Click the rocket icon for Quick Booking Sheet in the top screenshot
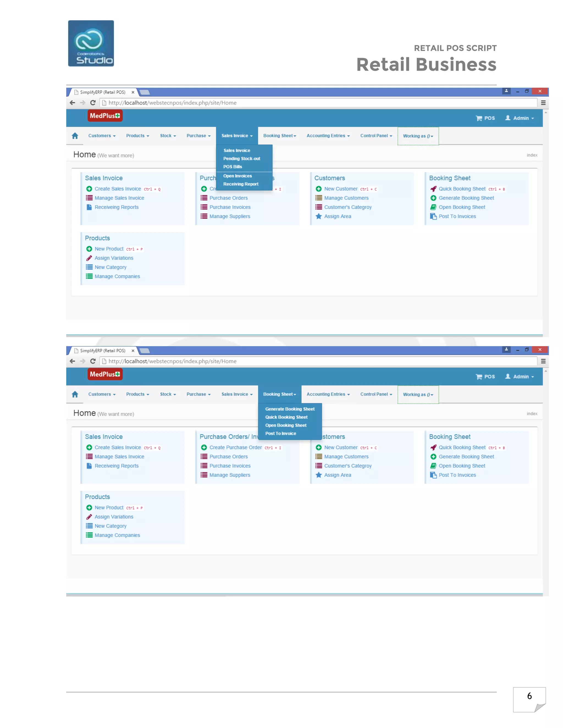 click(x=433, y=189)
